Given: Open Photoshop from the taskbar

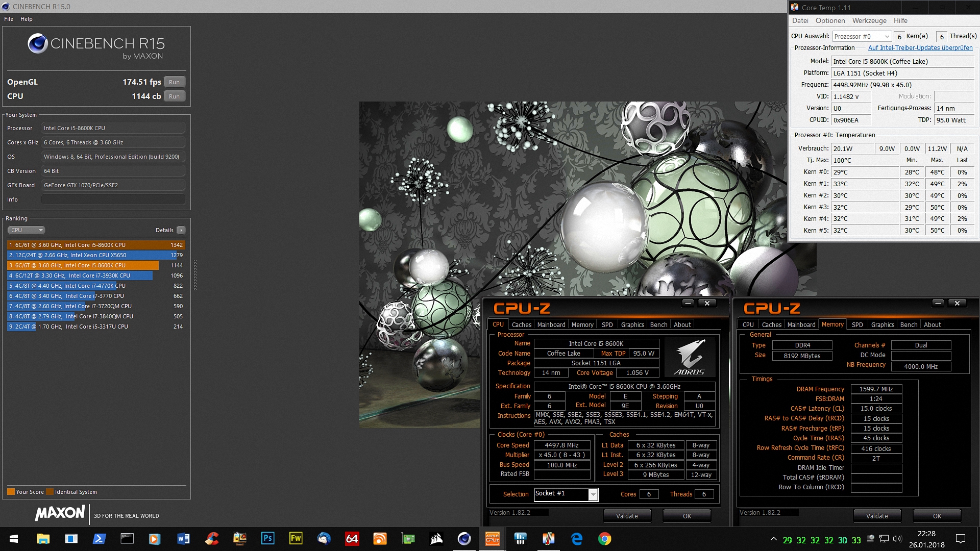Looking at the screenshot, I should click(267, 539).
